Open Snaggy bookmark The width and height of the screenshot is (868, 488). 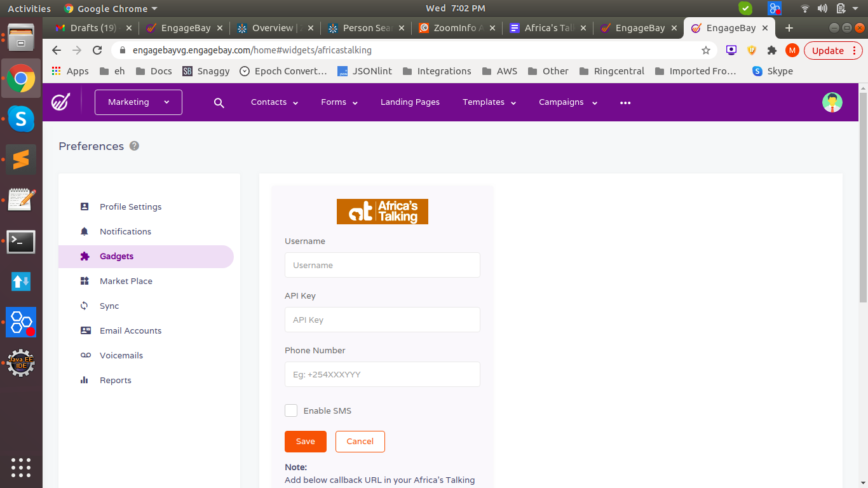pos(207,71)
